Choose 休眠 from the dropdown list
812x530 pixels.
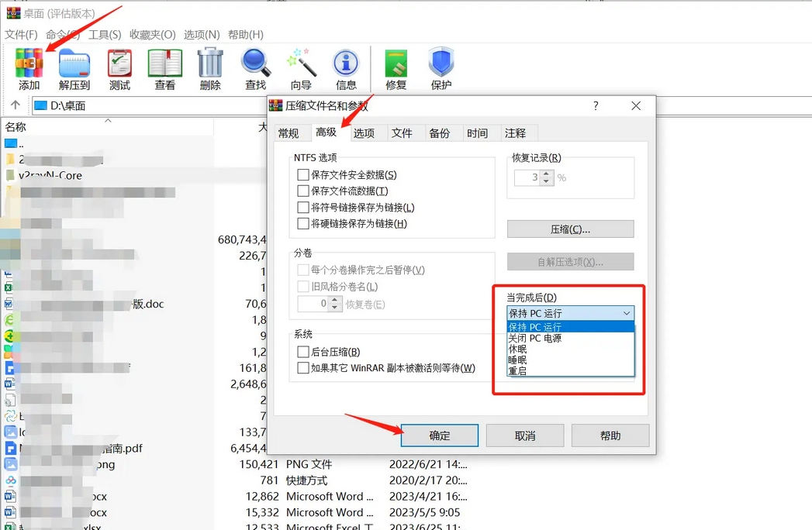click(570, 349)
